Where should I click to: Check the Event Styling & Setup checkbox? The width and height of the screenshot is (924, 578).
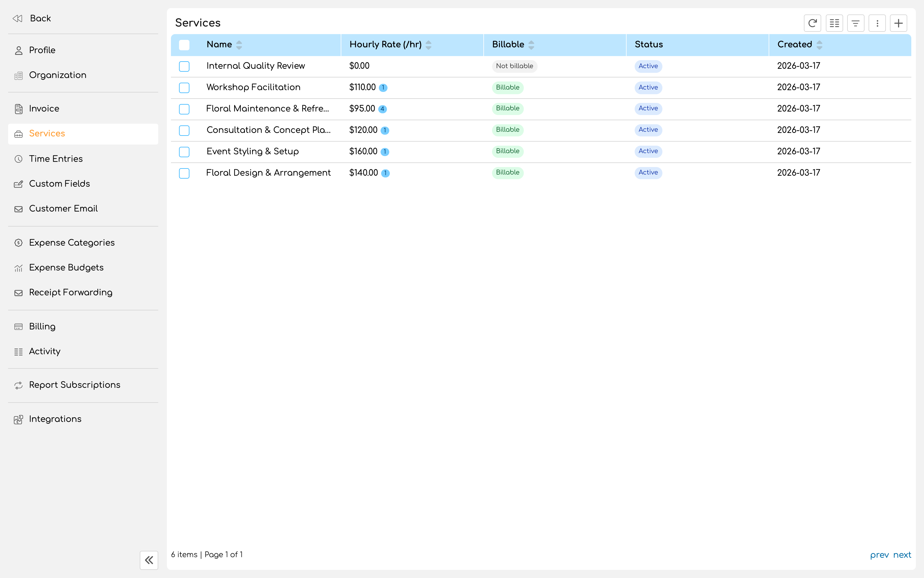coord(184,152)
